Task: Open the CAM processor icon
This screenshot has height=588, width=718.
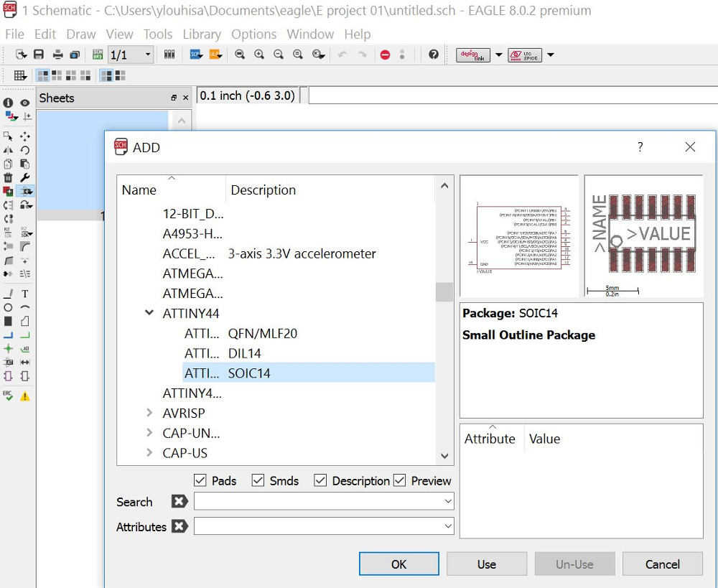Action: (x=75, y=55)
